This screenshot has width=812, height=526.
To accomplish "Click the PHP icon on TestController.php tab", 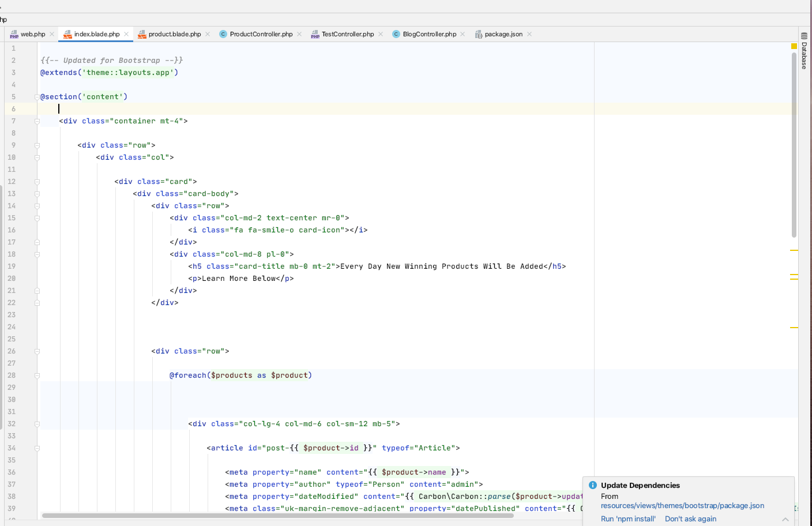I will pyautogui.click(x=315, y=35).
